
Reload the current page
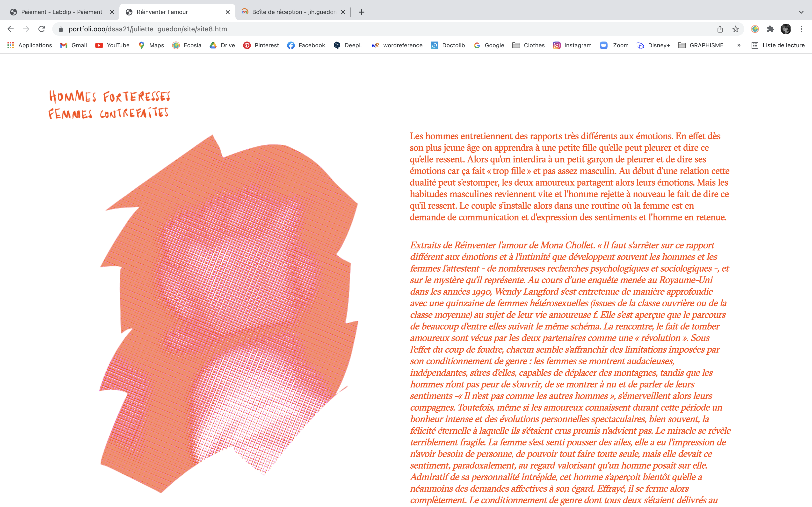[42, 29]
